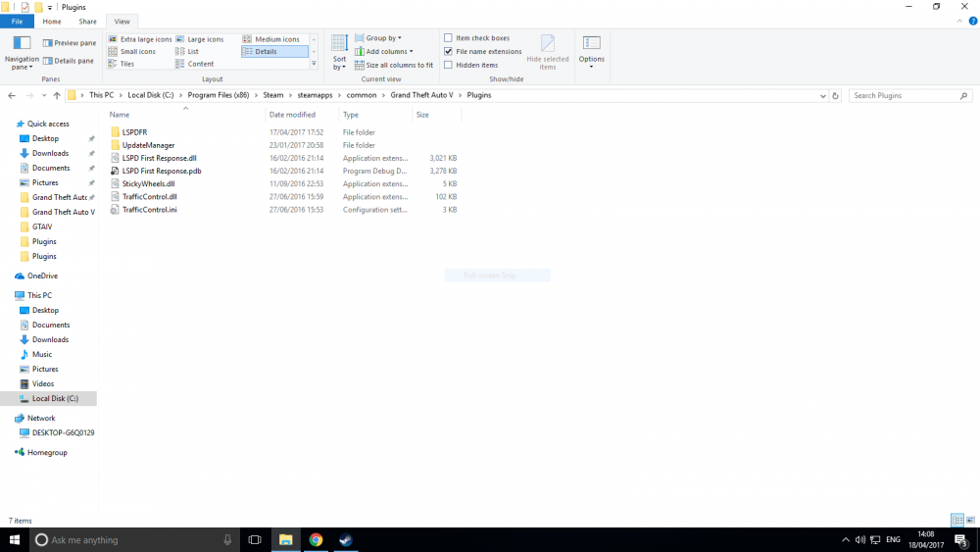Uncheck File name extensions

pos(448,51)
